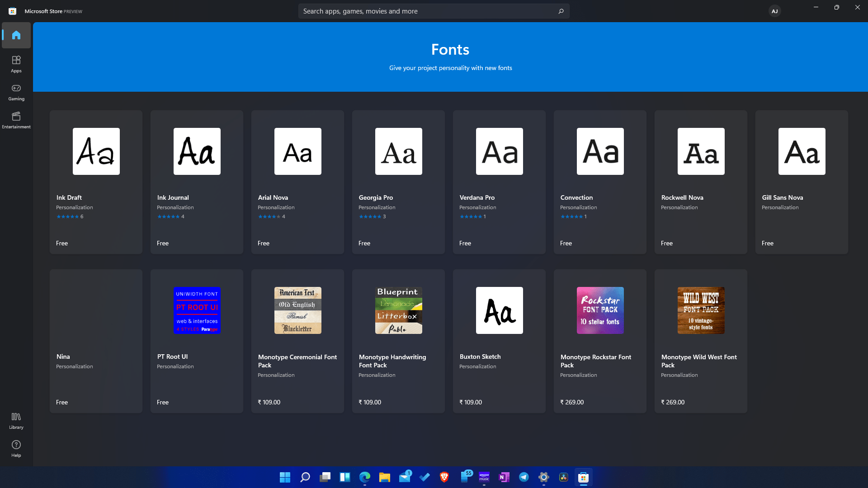This screenshot has width=868, height=488.
Task: Select the Monotype Rockstar Font Pack
Action: (x=600, y=341)
